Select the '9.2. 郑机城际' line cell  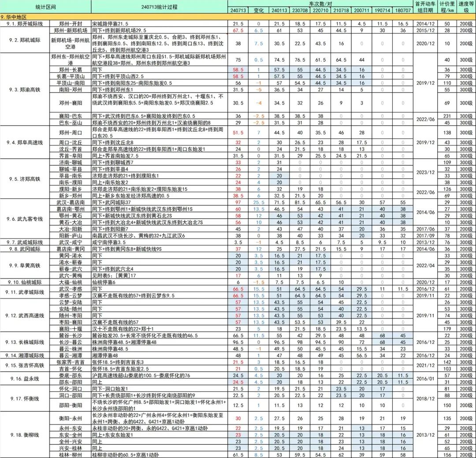[x=25, y=40]
